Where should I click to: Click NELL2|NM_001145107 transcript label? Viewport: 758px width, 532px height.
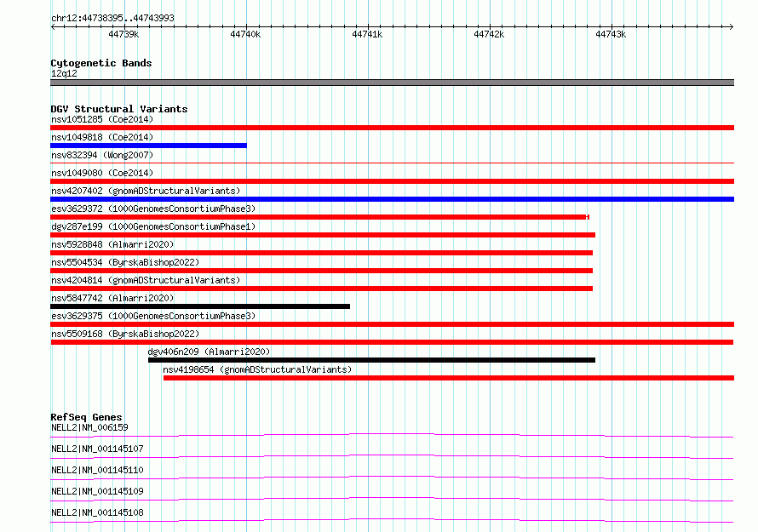tap(97, 449)
